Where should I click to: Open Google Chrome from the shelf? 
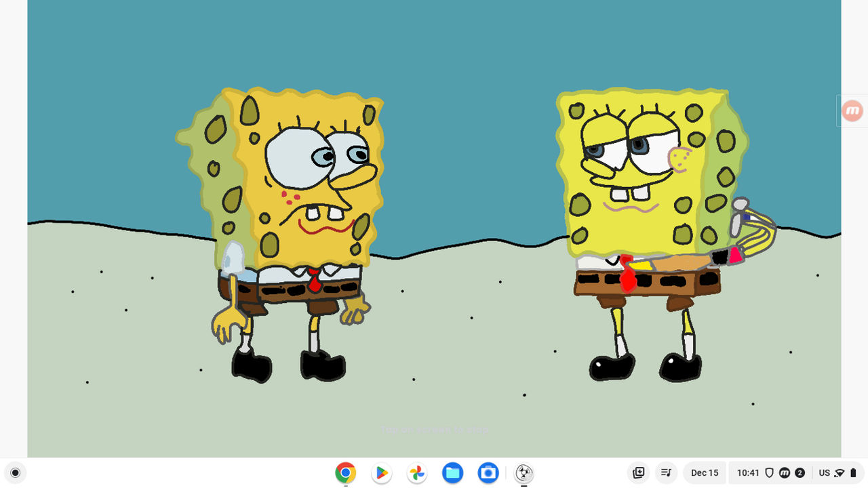(x=346, y=472)
